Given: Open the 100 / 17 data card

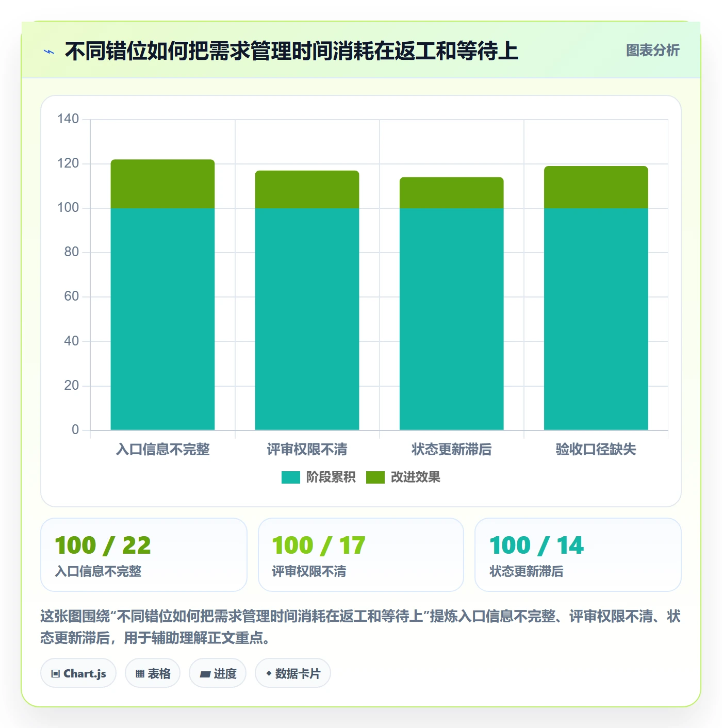Looking at the screenshot, I should pyautogui.click(x=361, y=555).
